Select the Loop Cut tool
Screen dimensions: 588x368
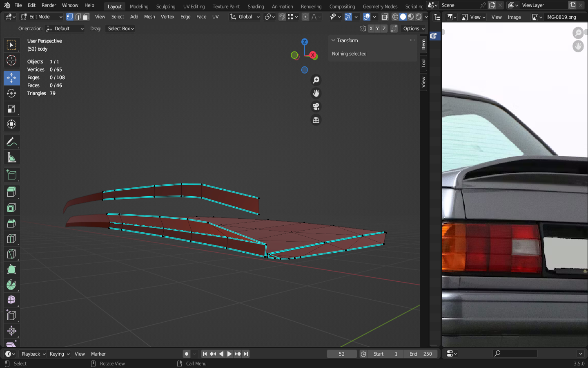(11, 239)
